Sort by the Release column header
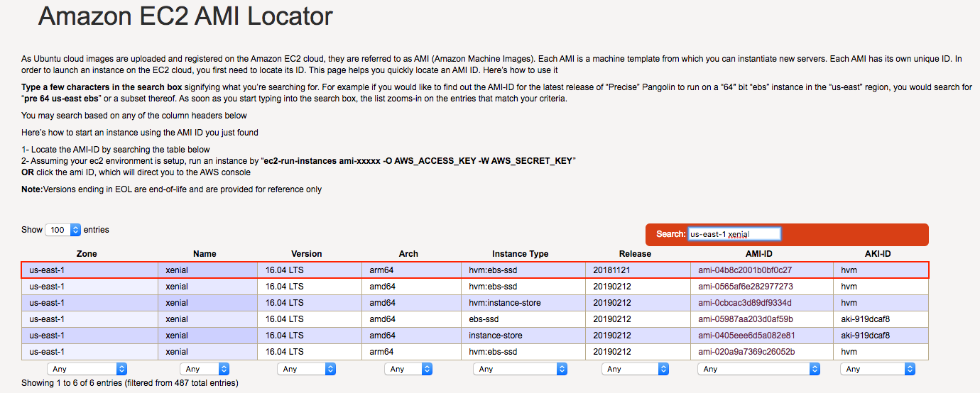980x393 pixels. click(x=635, y=253)
